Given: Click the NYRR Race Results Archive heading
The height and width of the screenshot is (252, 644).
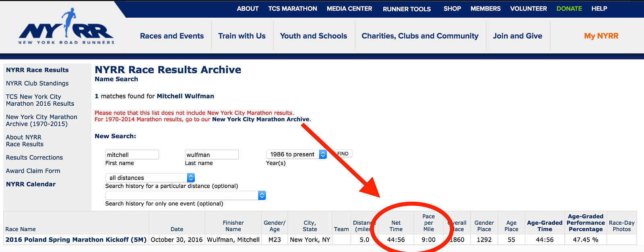Looking at the screenshot, I should tap(168, 70).
